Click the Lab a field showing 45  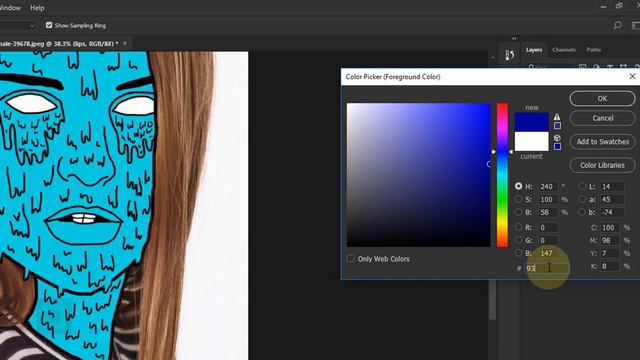click(x=612, y=200)
